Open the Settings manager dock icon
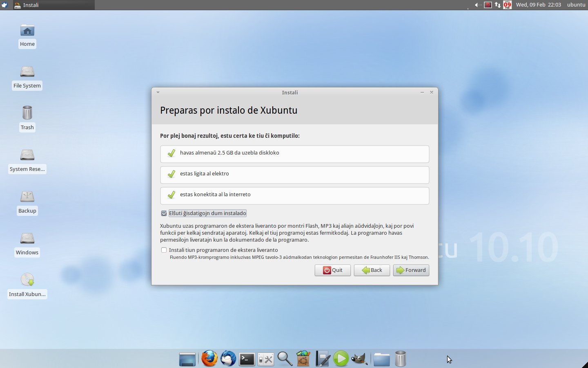588x368 pixels. [x=266, y=359]
